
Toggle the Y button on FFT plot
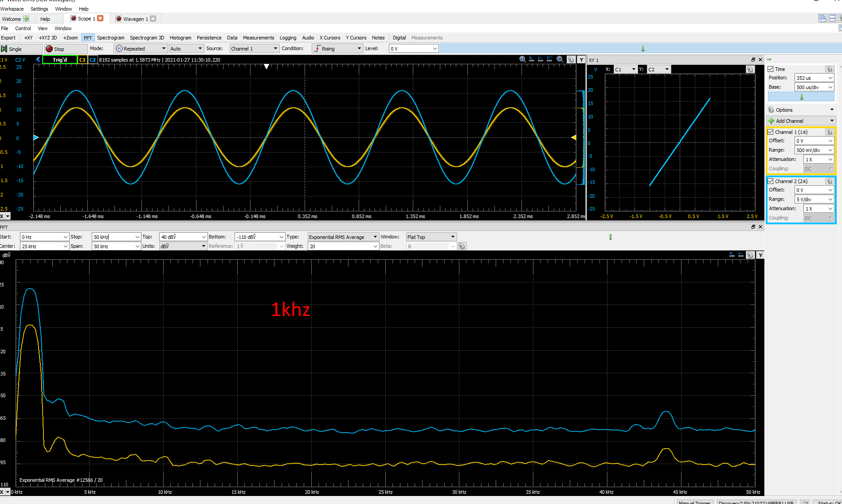click(x=760, y=255)
